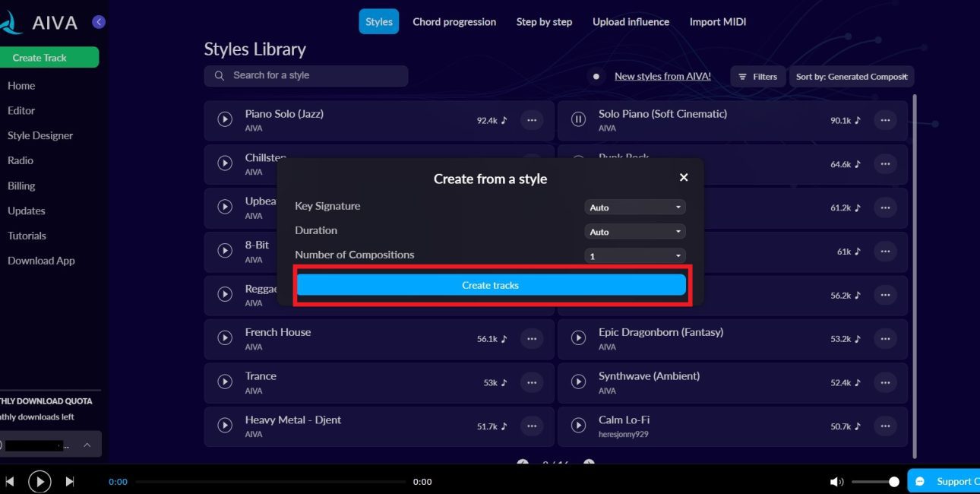The height and width of the screenshot is (494, 980).
Task: Pause the Solo Piano (Soft Cinematic) preview
Action: tap(578, 119)
